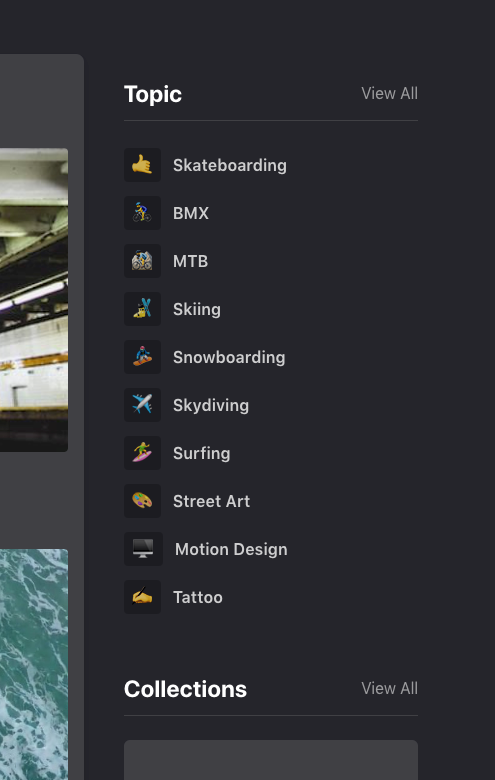This screenshot has height=780, width=495.
Task: Choose the Tattoo topic label
Action: tap(198, 597)
